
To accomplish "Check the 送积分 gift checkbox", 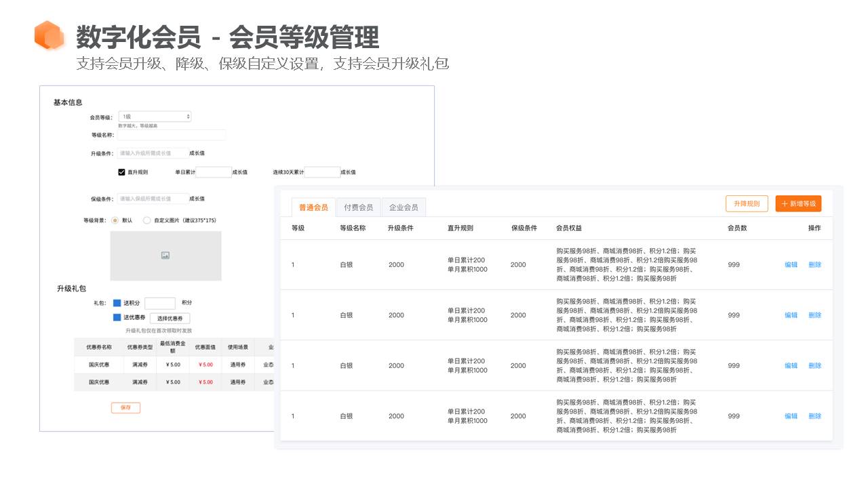I will (117, 303).
